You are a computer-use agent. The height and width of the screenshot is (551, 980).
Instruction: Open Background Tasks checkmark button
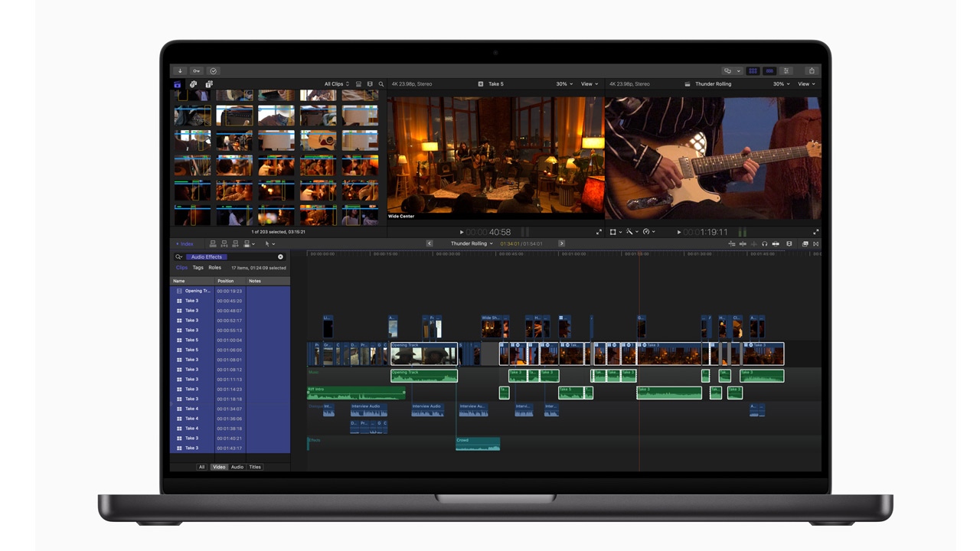[x=214, y=70]
